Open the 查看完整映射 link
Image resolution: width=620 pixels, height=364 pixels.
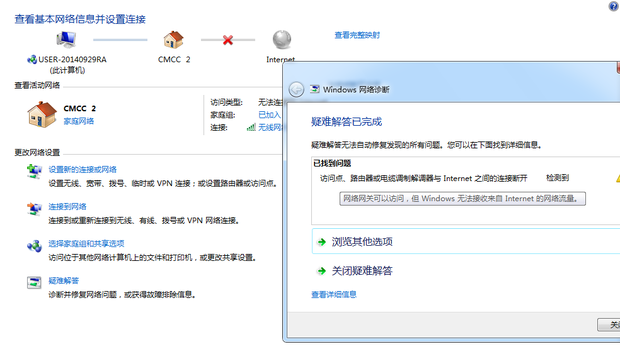tap(357, 35)
